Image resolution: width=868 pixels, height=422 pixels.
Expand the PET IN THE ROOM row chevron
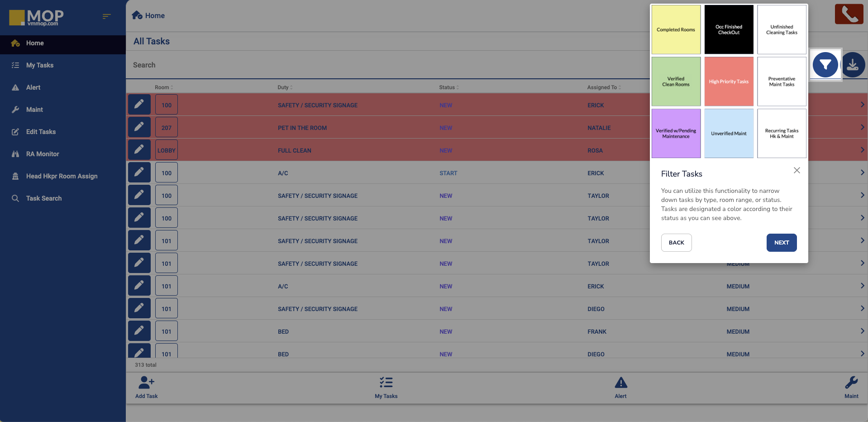coord(862,127)
